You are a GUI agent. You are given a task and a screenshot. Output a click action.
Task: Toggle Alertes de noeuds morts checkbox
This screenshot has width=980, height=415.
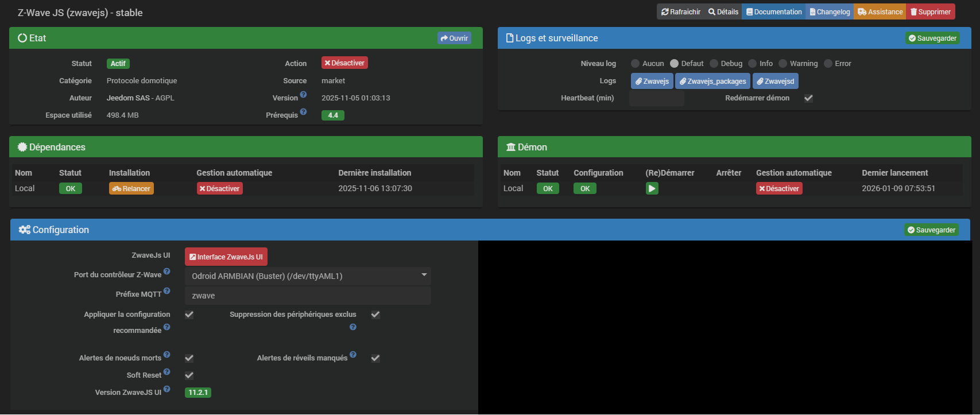point(189,358)
